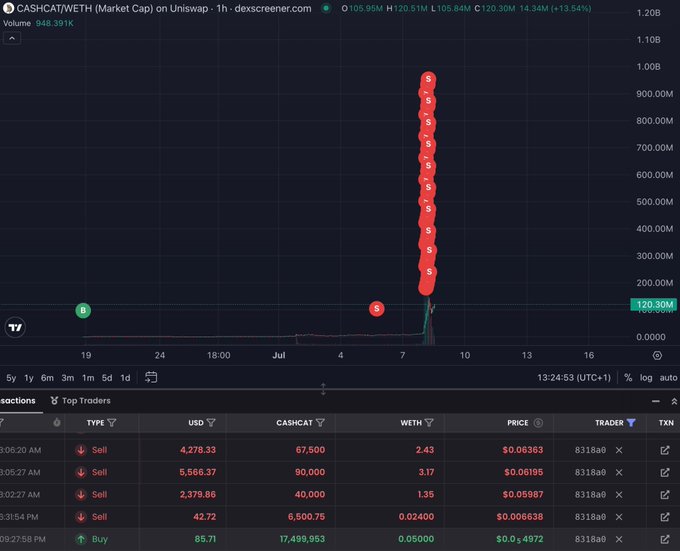Click trader 8318a0 in the 85.71 row
This screenshot has width=680, height=551.
coord(590,539)
